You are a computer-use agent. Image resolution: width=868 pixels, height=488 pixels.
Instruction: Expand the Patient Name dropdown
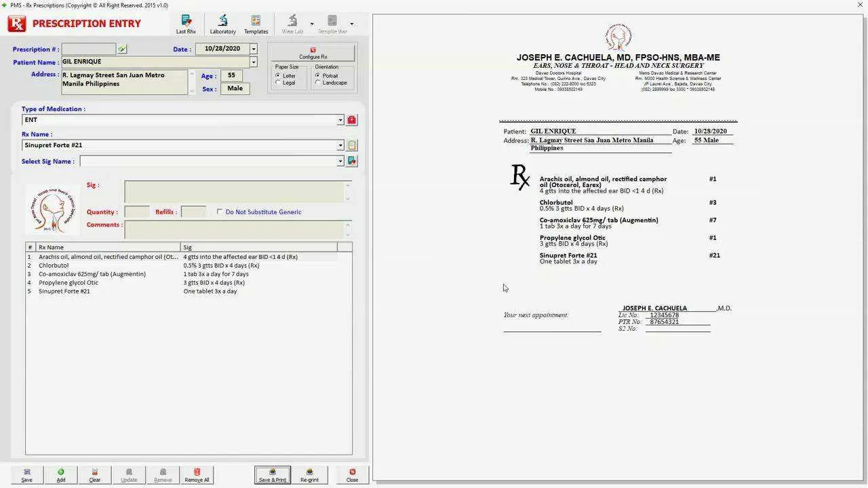pos(253,62)
